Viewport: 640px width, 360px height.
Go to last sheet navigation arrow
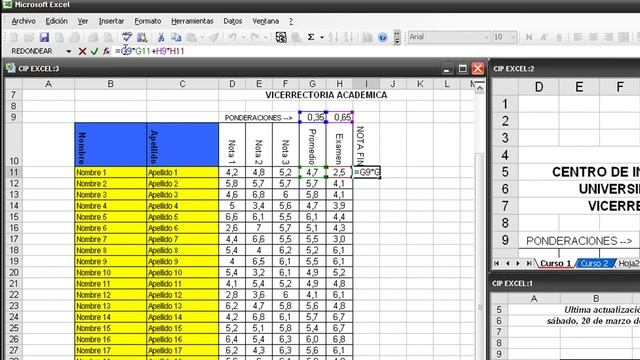click(x=529, y=264)
